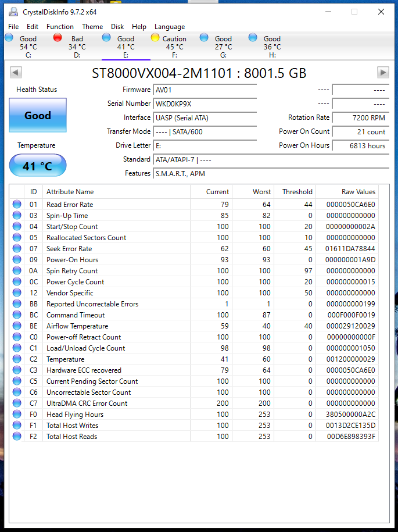The width and height of the screenshot is (398, 532).
Task: Go to previous disk with left arrow
Action: click(x=16, y=72)
